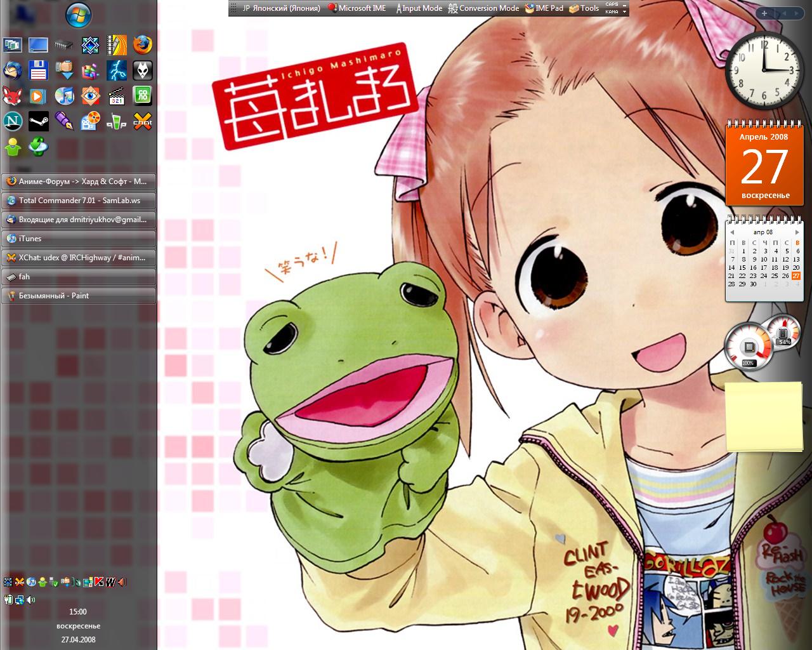Click the plus button to add gadgets
The height and width of the screenshot is (650, 812).
click(x=764, y=13)
